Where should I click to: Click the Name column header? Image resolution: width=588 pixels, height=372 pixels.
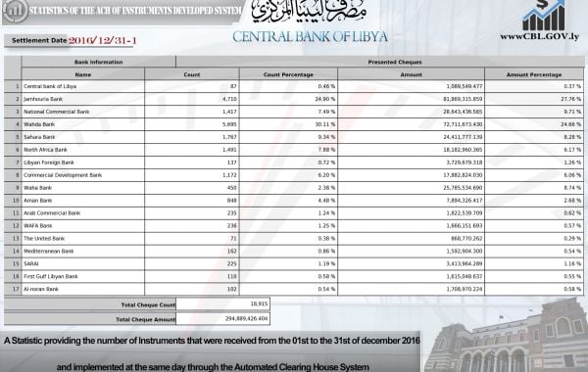pyautogui.click(x=83, y=74)
